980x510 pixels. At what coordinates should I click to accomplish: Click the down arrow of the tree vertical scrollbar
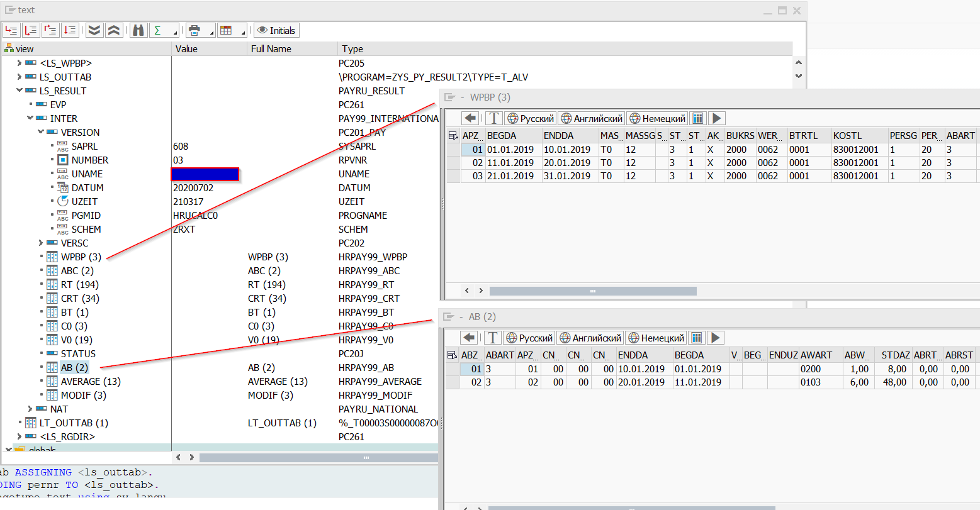[x=799, y=76]
